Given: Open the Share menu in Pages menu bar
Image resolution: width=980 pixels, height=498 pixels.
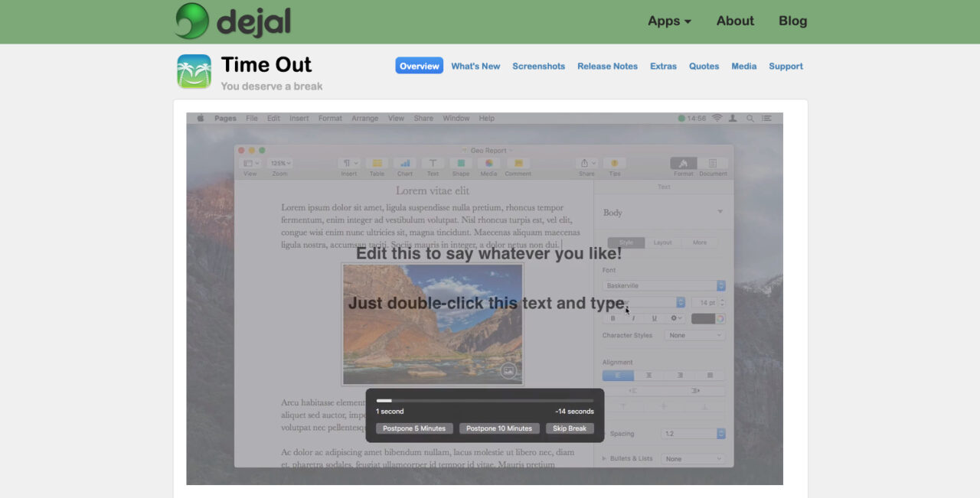Looking at the screenshot, I should pos(423,119).
